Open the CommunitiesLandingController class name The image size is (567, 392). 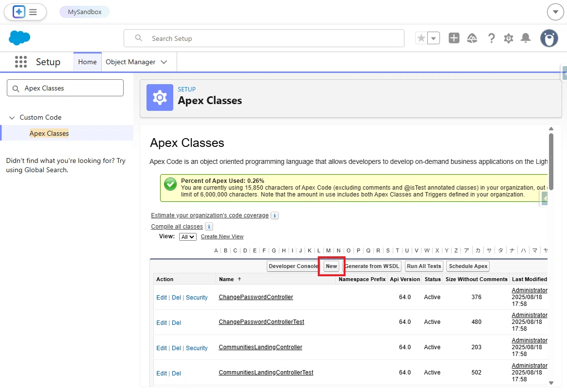coord(260,347)
